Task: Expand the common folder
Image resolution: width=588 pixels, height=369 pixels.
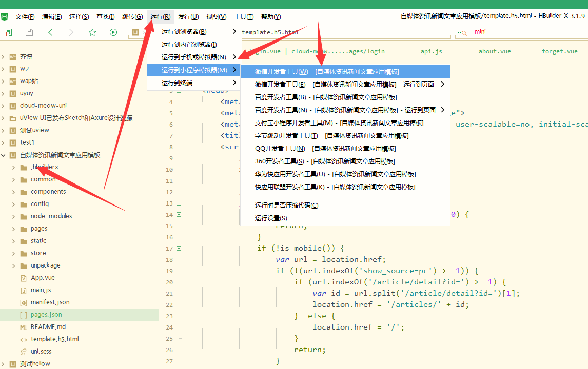Action: [x=13, y=180]
